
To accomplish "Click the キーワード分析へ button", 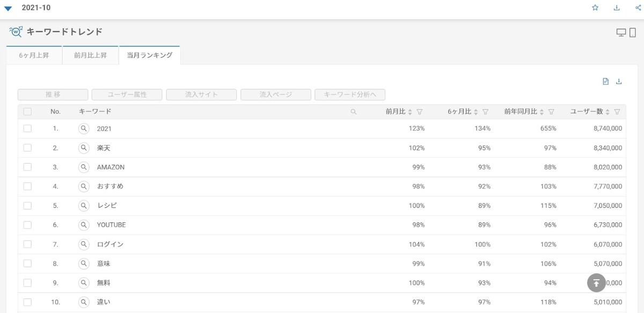I will (x=350, y=94).
